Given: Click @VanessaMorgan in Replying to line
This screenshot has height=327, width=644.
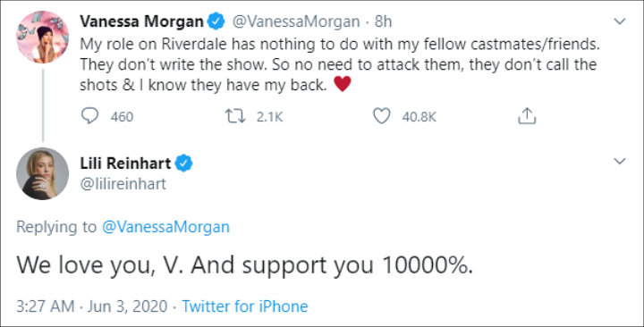Looking at the screenshot, I should pos(165,227).
